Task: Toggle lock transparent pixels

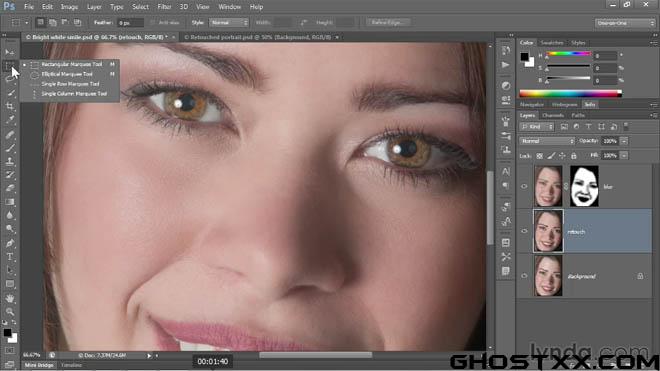Action: click(x=539, y=156)
